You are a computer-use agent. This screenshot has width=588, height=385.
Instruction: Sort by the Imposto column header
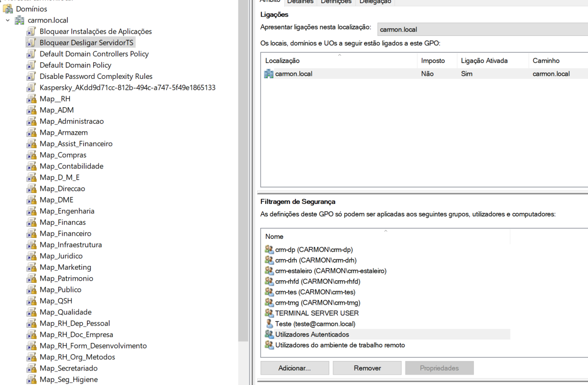click(x=437, y=61)
